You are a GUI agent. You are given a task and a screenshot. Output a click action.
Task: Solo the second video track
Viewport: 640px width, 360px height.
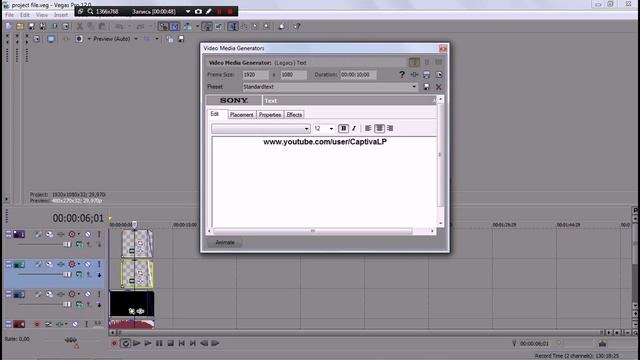pyautogui.click(x=99, y=264)
